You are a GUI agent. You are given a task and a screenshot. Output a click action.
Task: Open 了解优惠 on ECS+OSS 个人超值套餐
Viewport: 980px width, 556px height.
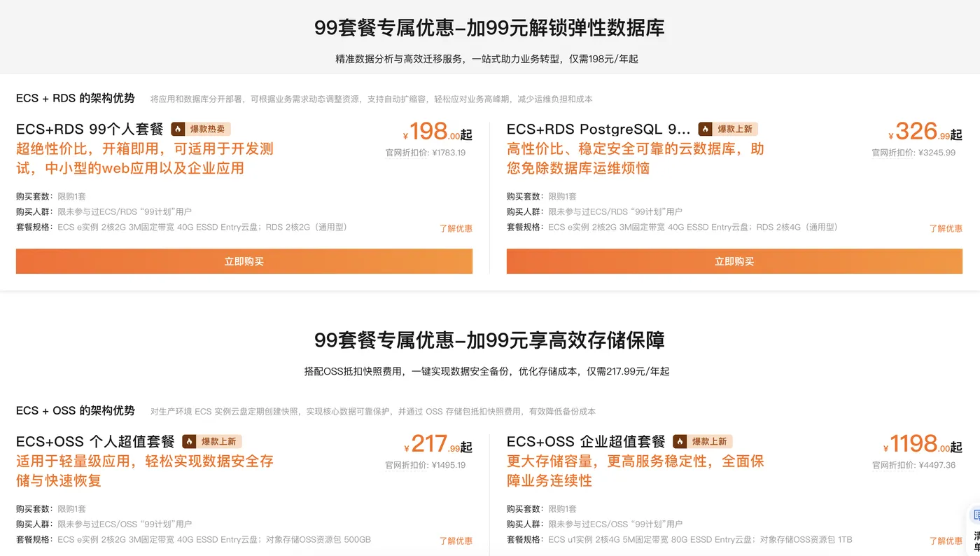456,540
